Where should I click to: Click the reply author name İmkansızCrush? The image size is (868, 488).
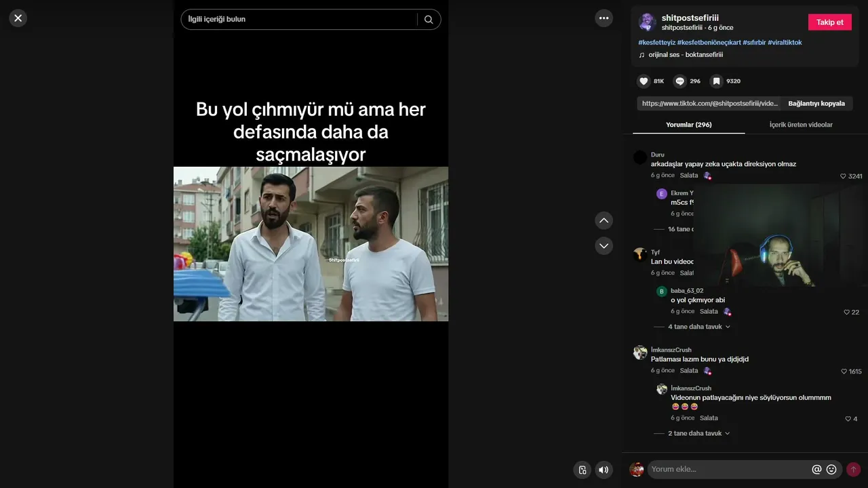[x=691, y=388]
